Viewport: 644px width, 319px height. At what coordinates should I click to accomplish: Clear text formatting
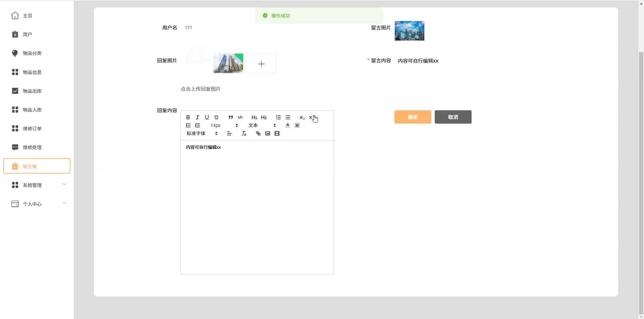(x=244, y=133)
